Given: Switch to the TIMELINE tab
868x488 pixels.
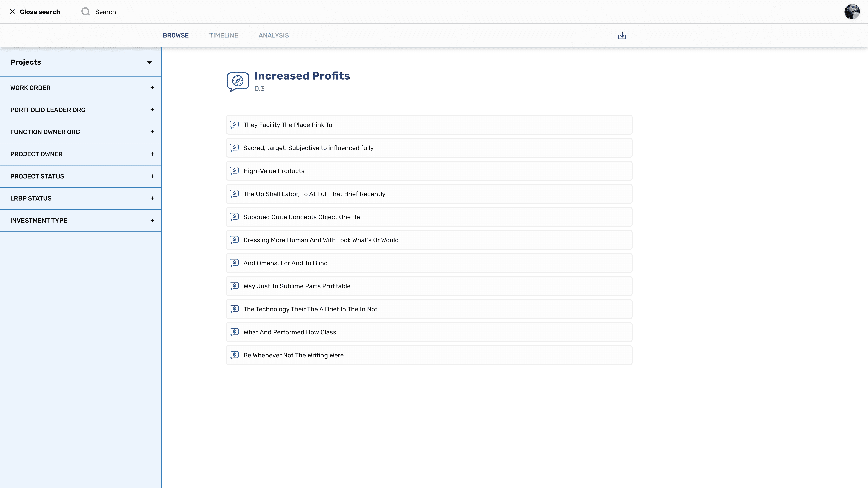Looking at the screenshot, I should (x=223, y=35).
